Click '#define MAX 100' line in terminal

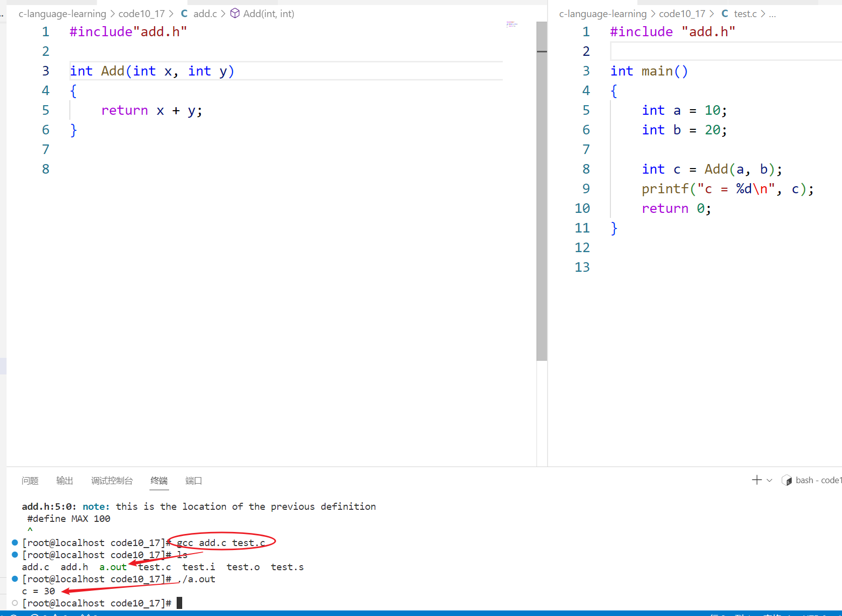click(x=69, y=518)
